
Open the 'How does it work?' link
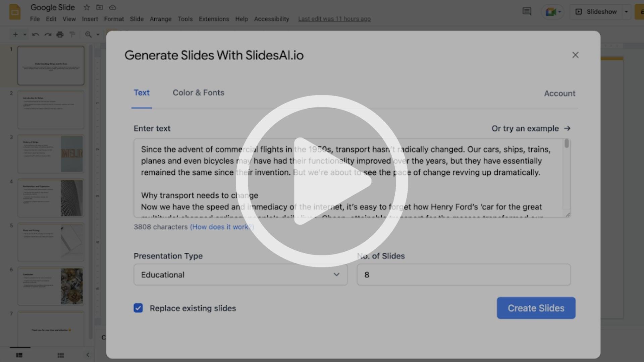point(222,227)
